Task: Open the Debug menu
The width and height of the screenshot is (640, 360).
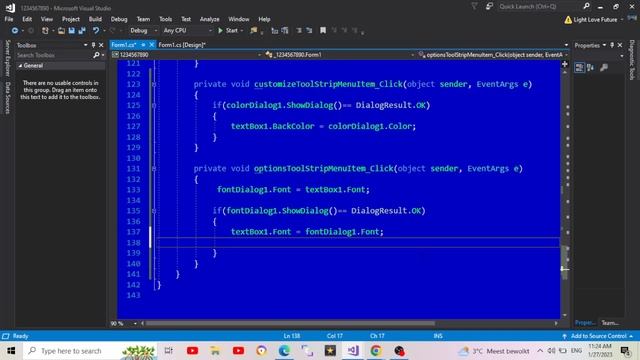Action: (x=119, y=19)
